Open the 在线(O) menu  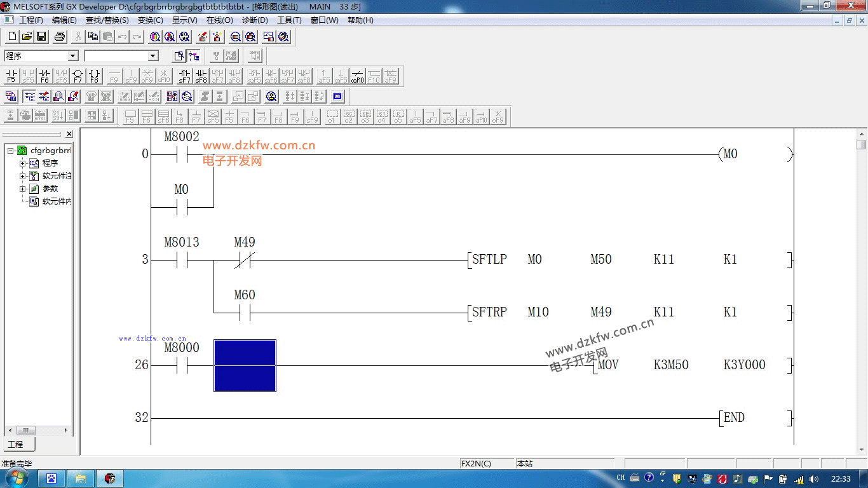(x=219, y=20)
